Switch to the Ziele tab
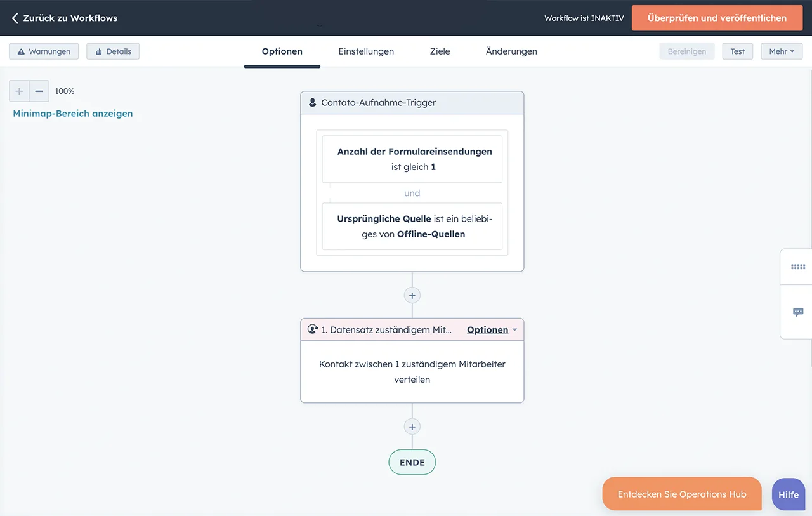The height and width of the screenshot is (516, 812). click(x=440, y=51)
